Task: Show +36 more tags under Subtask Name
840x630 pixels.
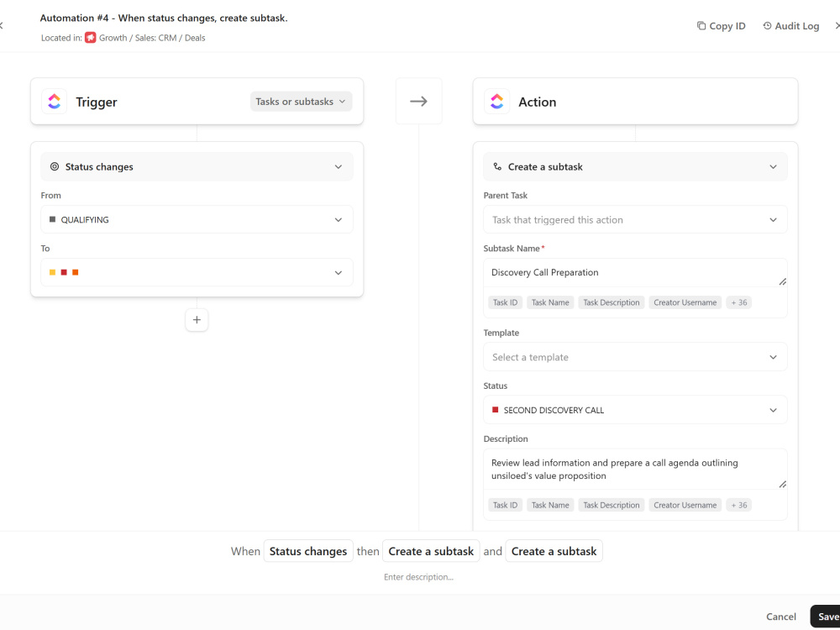Action: 738,302
